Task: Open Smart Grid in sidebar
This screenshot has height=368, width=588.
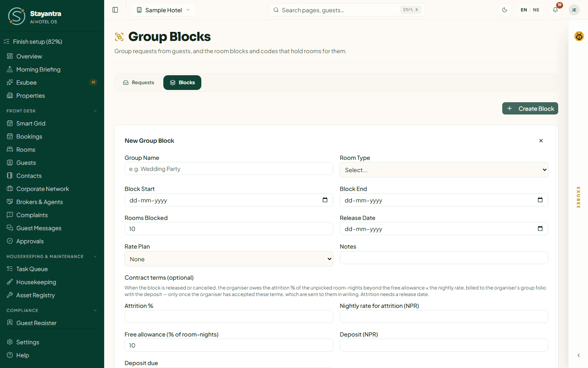Action: click(x=52, y=123)
